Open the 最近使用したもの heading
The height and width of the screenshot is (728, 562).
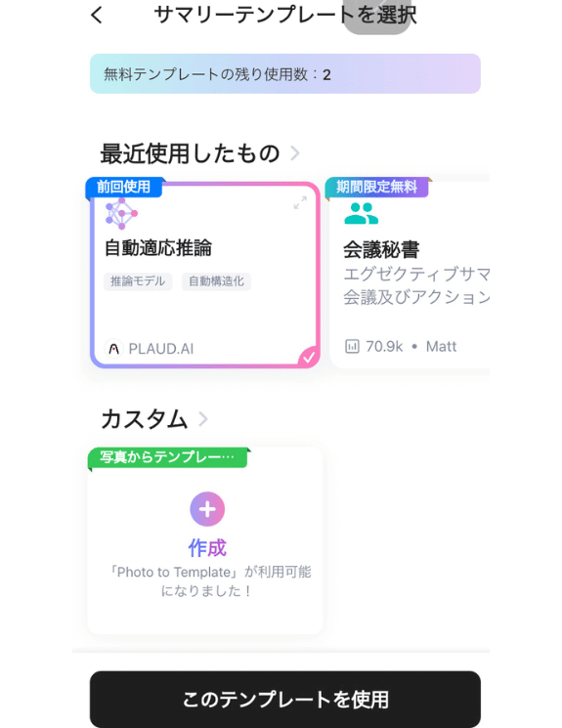click(x=190, y=153)
